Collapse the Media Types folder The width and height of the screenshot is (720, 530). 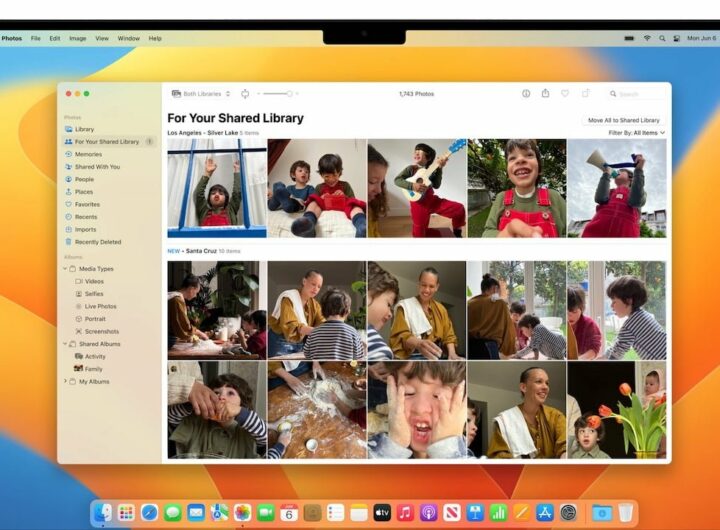pos(66,268)
